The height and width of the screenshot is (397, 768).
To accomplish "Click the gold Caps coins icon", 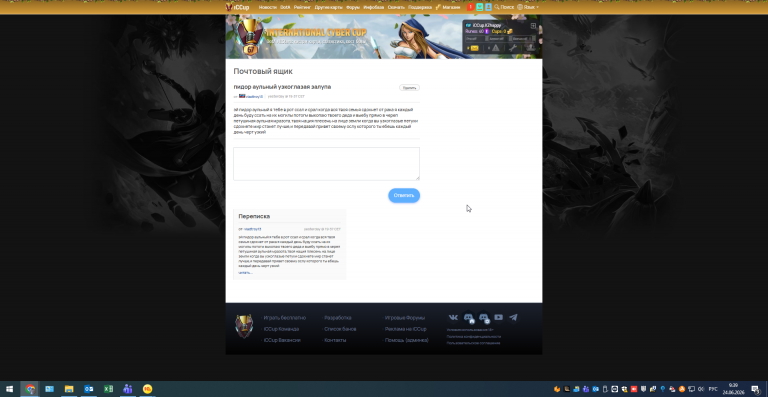I will [x=510, y=31].
